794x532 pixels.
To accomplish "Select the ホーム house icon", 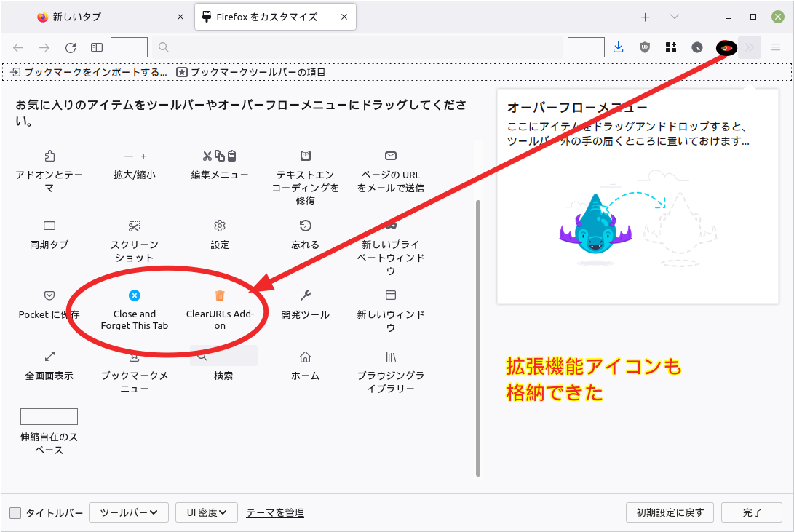I will 306,357.
